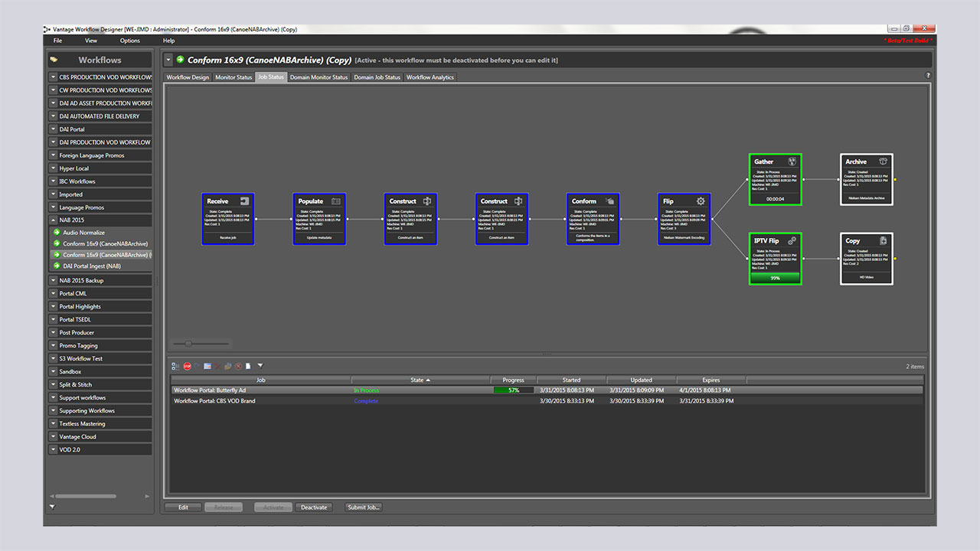This screenshot has height=551, width=980.
Task: Click the IPTV Flip node gears icon
Action: [792, 240]
